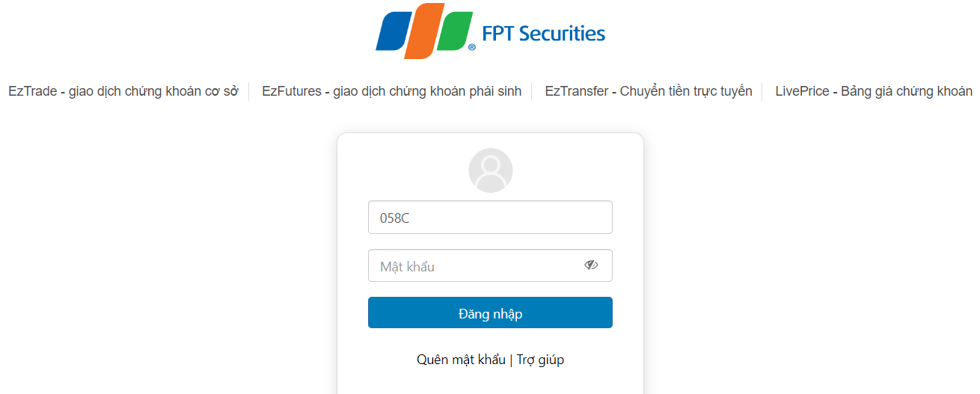Click the divider between EzTrade and EzFutures
The width and height of the screenshot is (980, 394).
(248, 91)
